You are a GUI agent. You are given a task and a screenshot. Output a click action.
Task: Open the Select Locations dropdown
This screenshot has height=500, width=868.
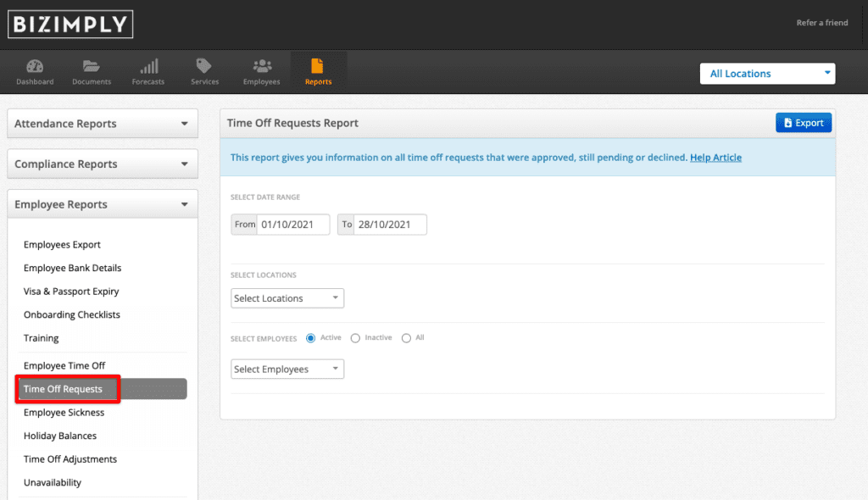tap(287, 298)
